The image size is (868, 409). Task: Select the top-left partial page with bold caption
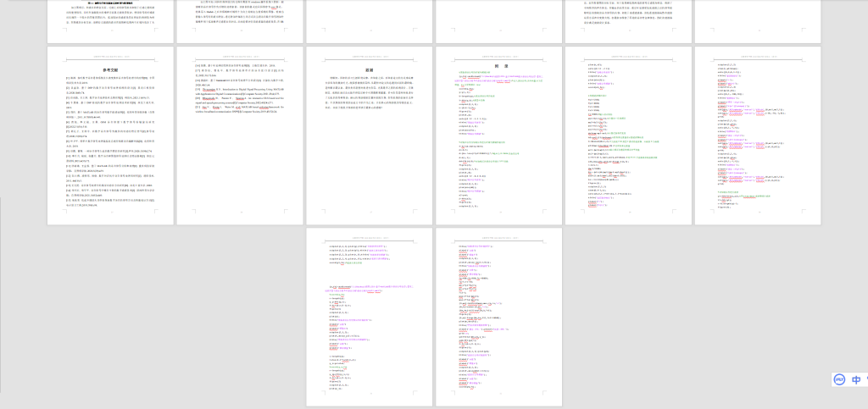[x=110, y=21]
